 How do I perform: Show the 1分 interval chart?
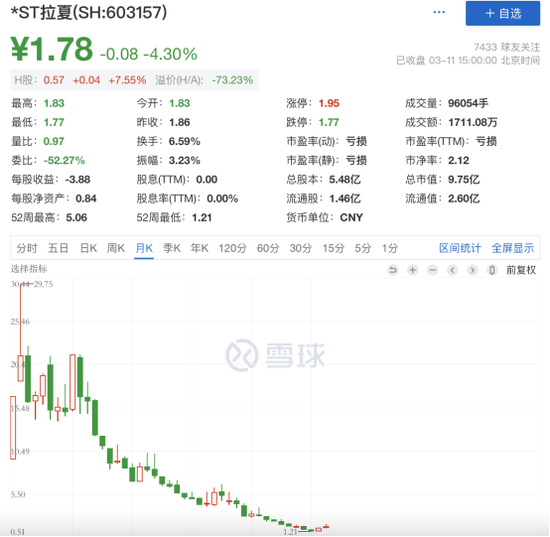[390, 248]
